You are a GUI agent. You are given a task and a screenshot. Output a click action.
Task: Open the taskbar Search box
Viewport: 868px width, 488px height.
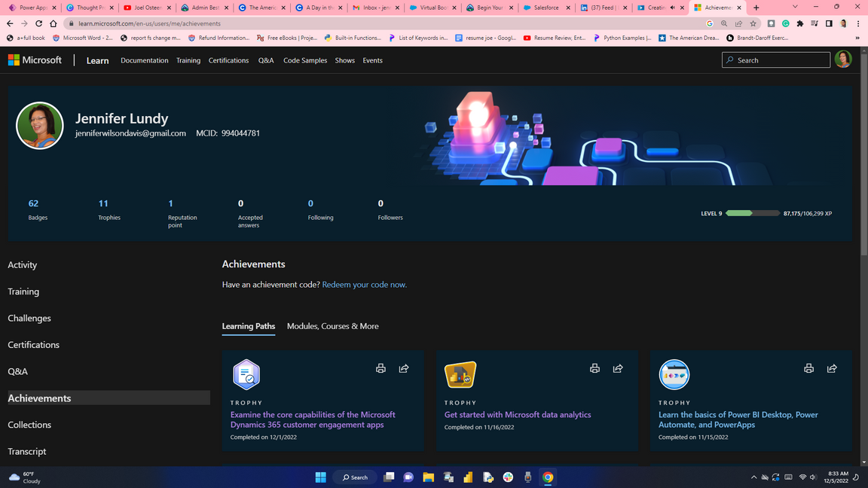(x=355, y=477)
